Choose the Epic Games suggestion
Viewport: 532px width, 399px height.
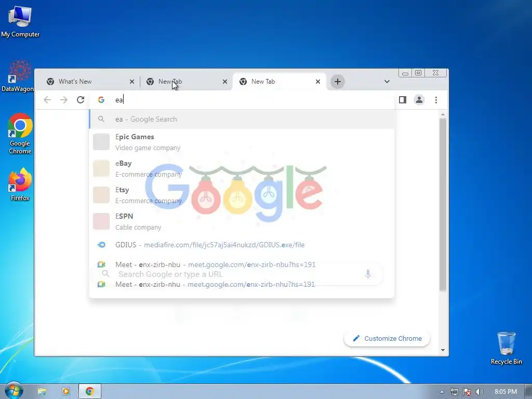[x=242, y=142]
